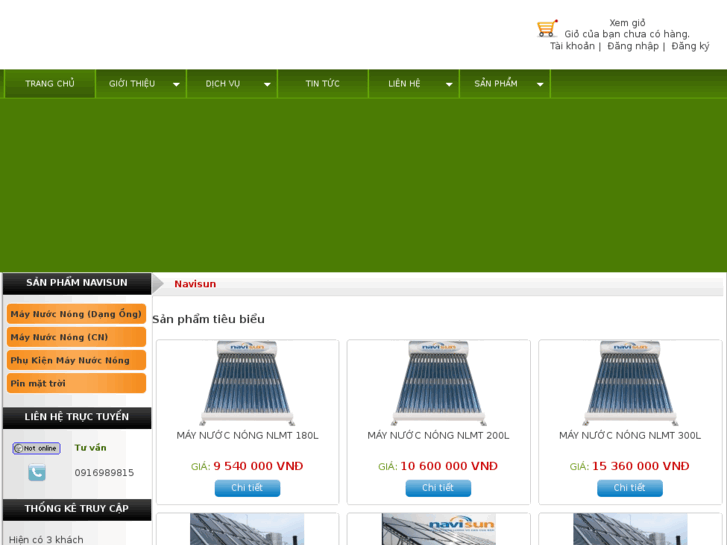Click Đăng nhập to log in
Viewport: 727px width, 545px height.
tap(633, 46)
